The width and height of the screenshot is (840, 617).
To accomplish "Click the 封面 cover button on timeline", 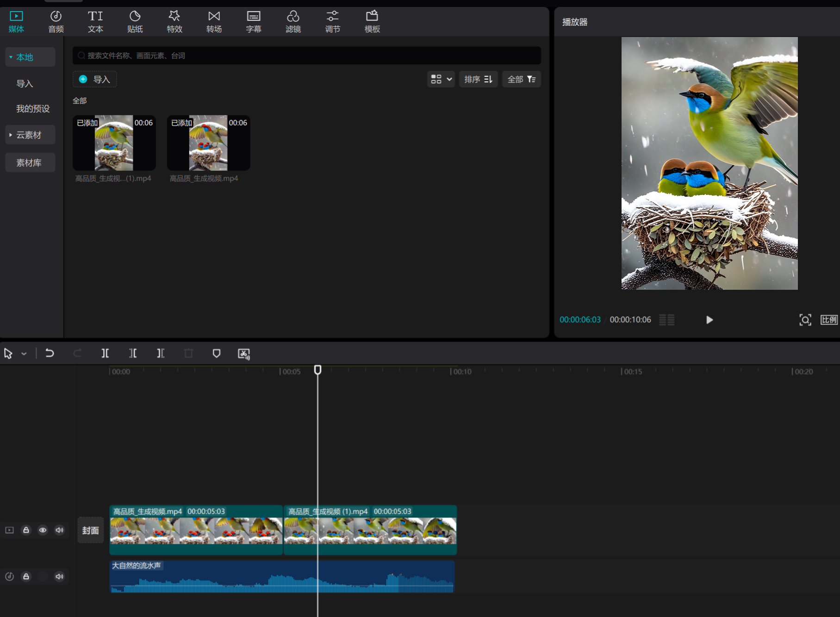I will 90,530.
